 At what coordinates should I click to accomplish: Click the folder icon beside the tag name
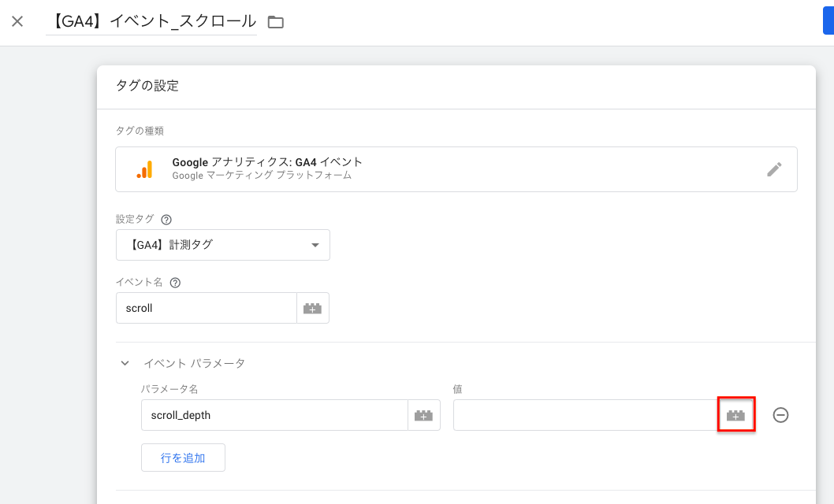tap(276, 22)
